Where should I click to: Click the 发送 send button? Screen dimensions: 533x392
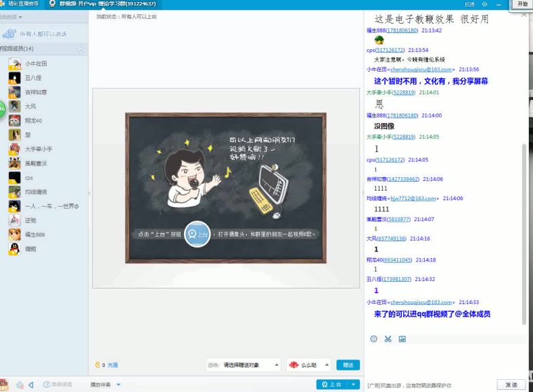(x=511, y=385)
